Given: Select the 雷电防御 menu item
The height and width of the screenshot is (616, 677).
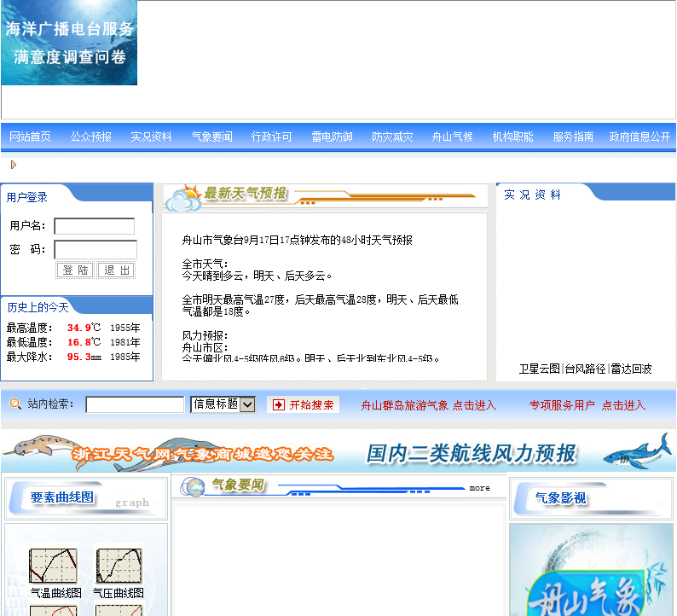Looking at the screenshot, I should (x=332, y=137).
